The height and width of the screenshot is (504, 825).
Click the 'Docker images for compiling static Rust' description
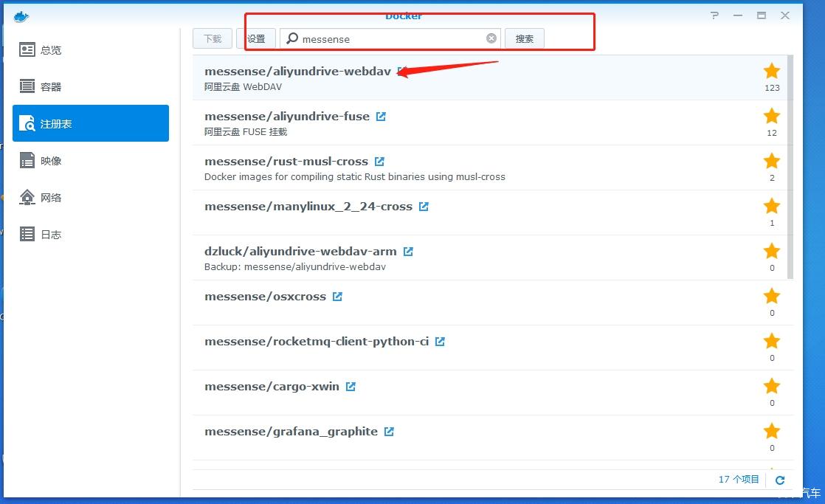coord(355,177)
